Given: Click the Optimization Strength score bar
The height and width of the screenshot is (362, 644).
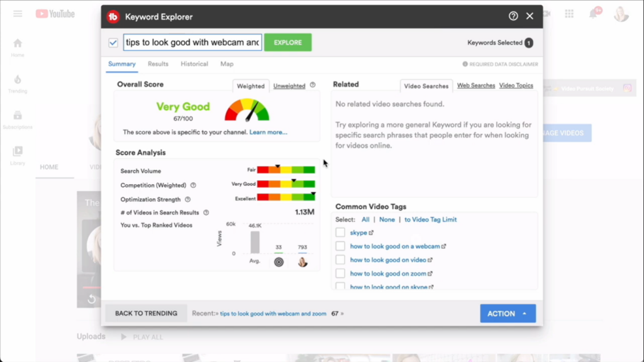Looking at the screenshot, I should pos(286,198).
